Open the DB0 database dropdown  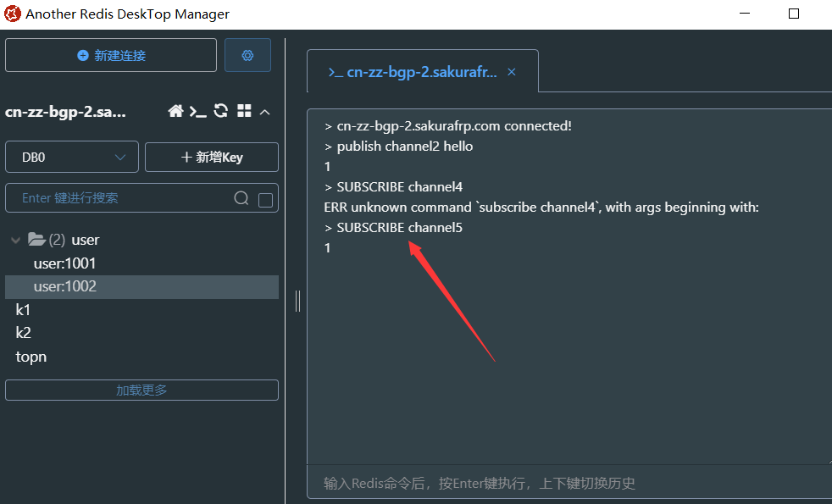(72, 157)
